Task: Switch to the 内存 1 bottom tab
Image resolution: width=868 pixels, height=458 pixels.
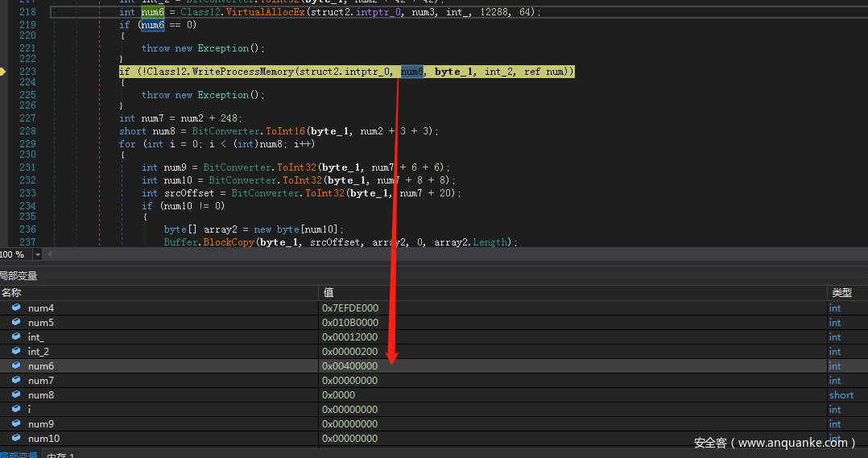Action: 61,455
